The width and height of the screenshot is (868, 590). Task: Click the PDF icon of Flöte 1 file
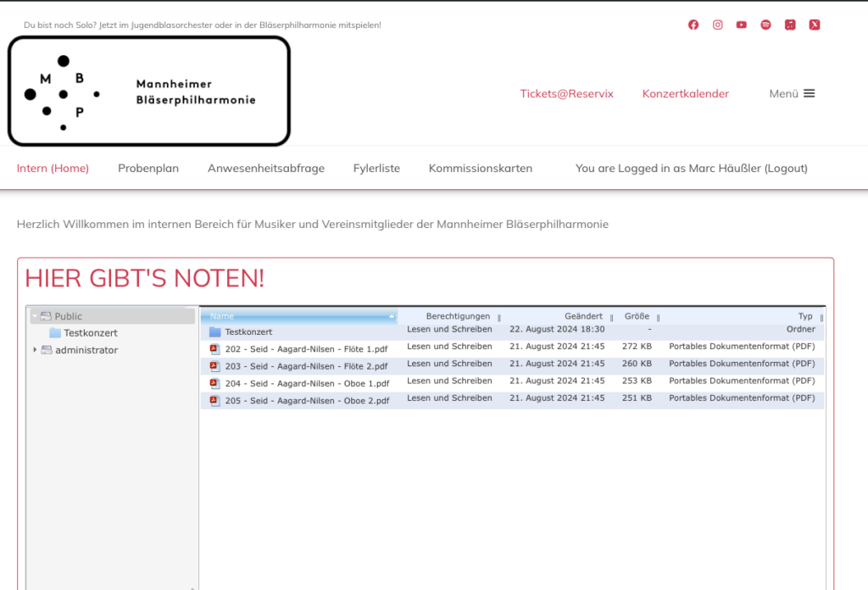tap(214, 348)
